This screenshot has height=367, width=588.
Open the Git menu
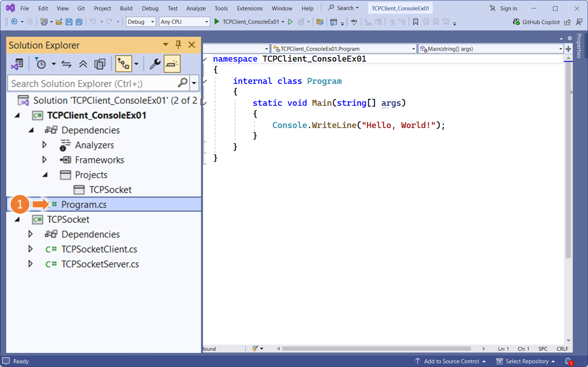click(81, 8)
